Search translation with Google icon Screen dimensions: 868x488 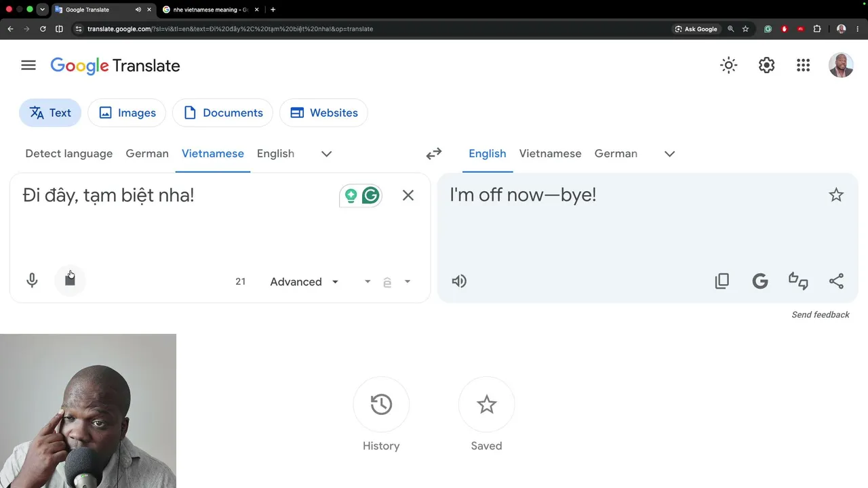pyautogui.click(x=760, y=281)
